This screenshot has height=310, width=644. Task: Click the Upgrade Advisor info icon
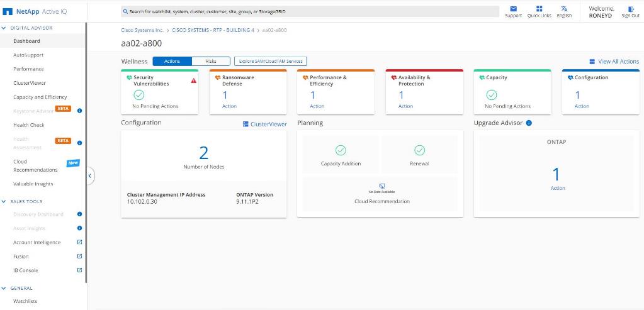(x=529, y=123)
